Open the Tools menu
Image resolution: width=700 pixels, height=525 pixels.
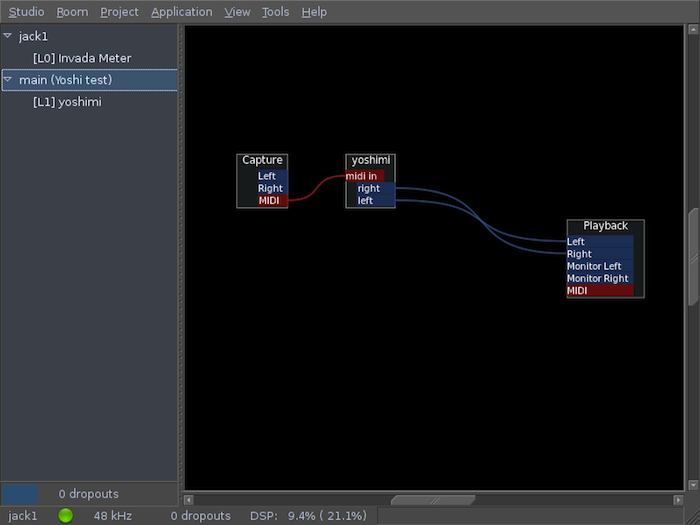pyautogui.click(x=275, y=12)
